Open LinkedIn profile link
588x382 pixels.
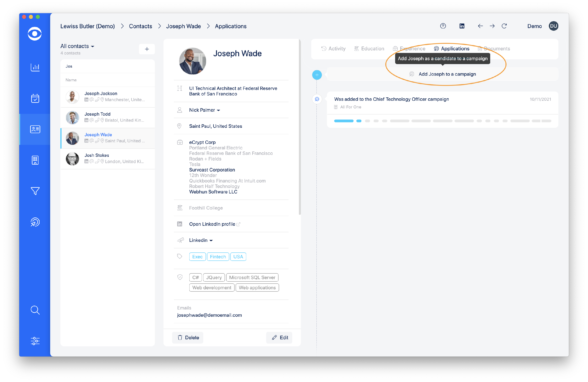click(212, 224)
